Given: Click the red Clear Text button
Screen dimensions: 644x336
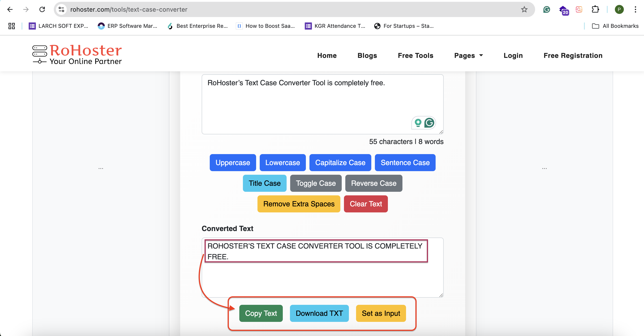Looking at the screenshot, I should (x=365, y=204).
